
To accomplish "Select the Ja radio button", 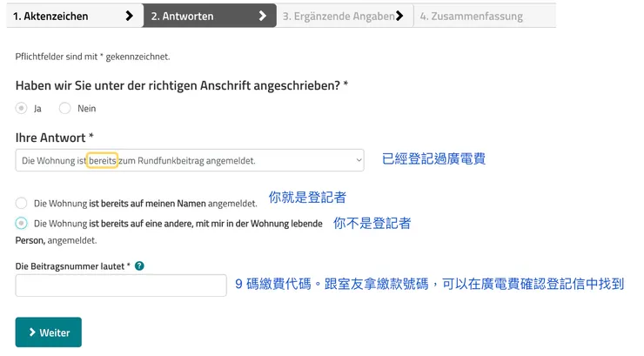I will [x=22, y=109].
